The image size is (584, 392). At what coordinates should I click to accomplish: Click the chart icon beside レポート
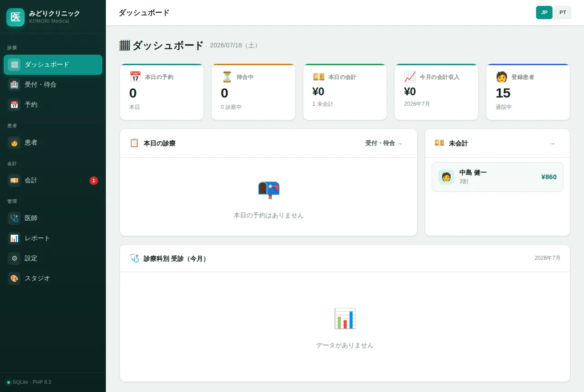tap(14, 238)
